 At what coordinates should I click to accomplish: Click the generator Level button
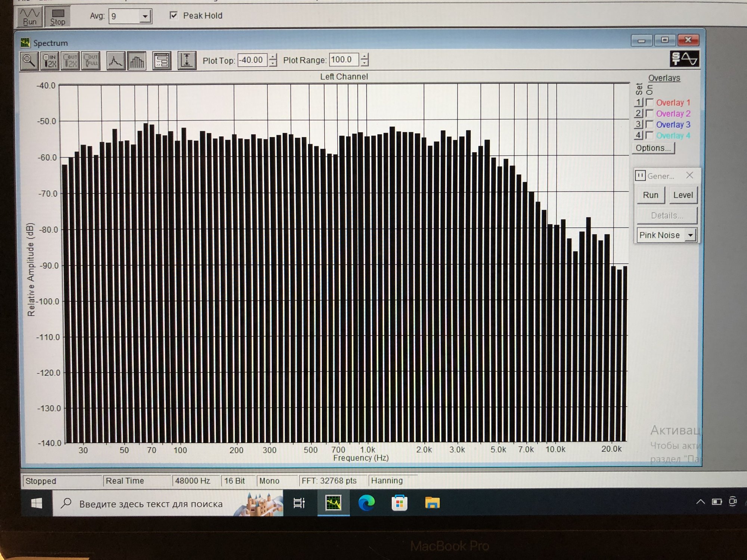[683, 195]
